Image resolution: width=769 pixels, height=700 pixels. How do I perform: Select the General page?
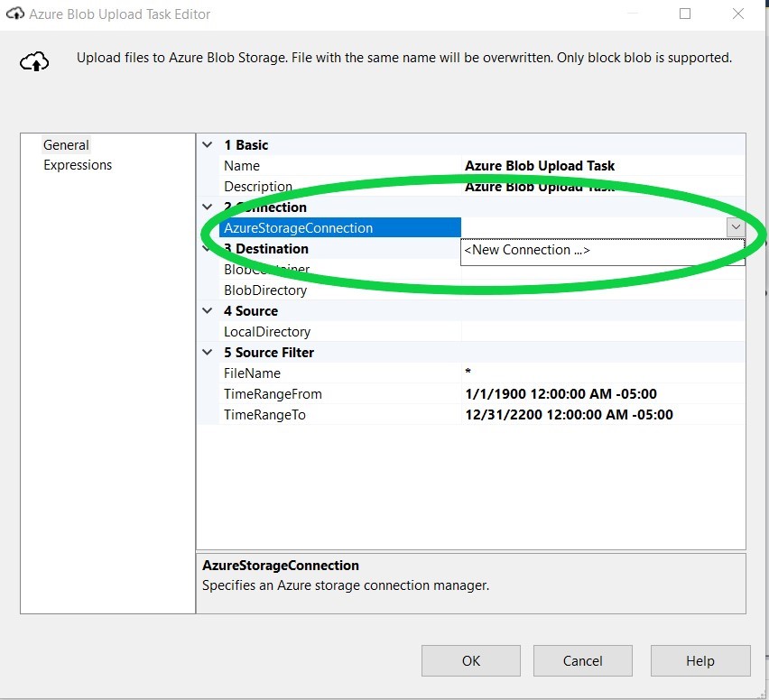[66, 145]
